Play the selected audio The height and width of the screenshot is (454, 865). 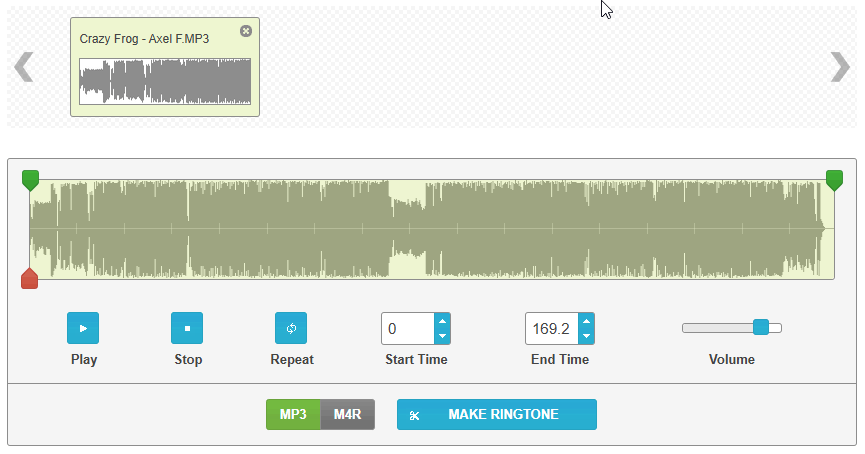(83, 328)
